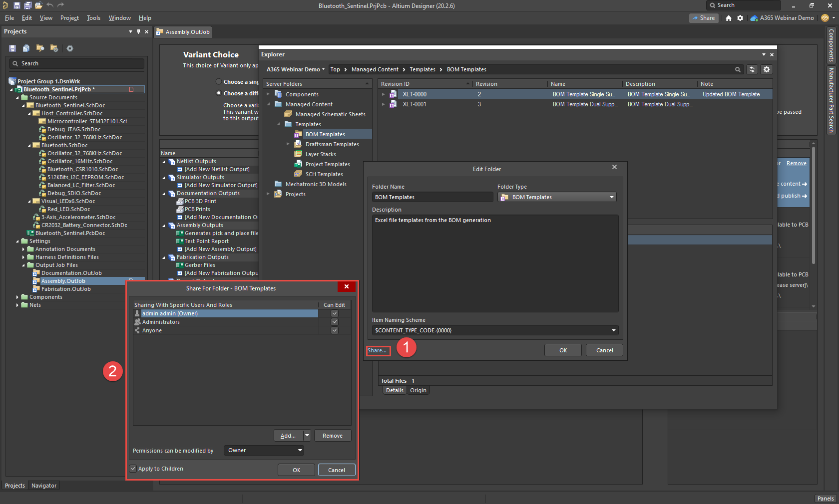The width and height of the screenshot is (839, 504).
Task: Open the Explorer settings gear icon
Action: coord(767,69)
